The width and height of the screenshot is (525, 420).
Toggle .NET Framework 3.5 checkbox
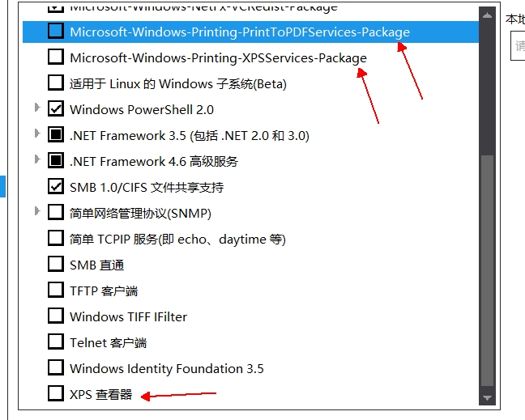tap(56, 135)
